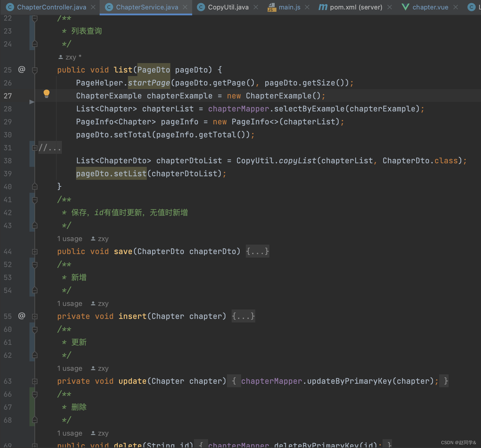The height and width of the screenshot is (448, 481).
Task: Click the Maven icon on pom.xml tab
Action: [x=323, y=7]
